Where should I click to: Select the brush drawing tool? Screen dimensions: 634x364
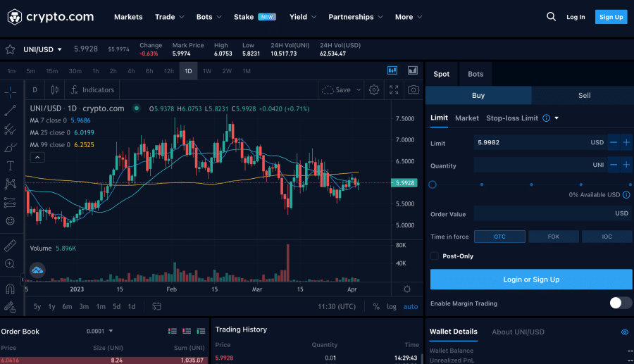(x=10, y=147)
